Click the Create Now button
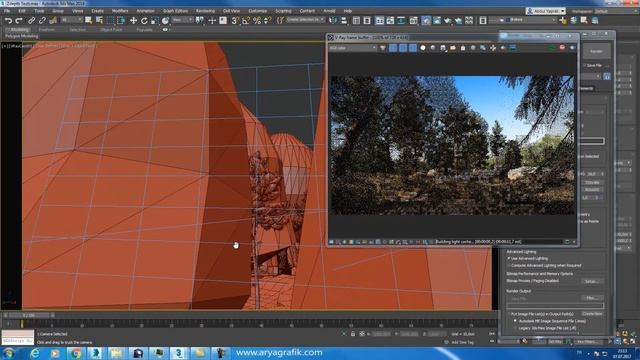This screenshot has height=360, width=640. [592, 314]
